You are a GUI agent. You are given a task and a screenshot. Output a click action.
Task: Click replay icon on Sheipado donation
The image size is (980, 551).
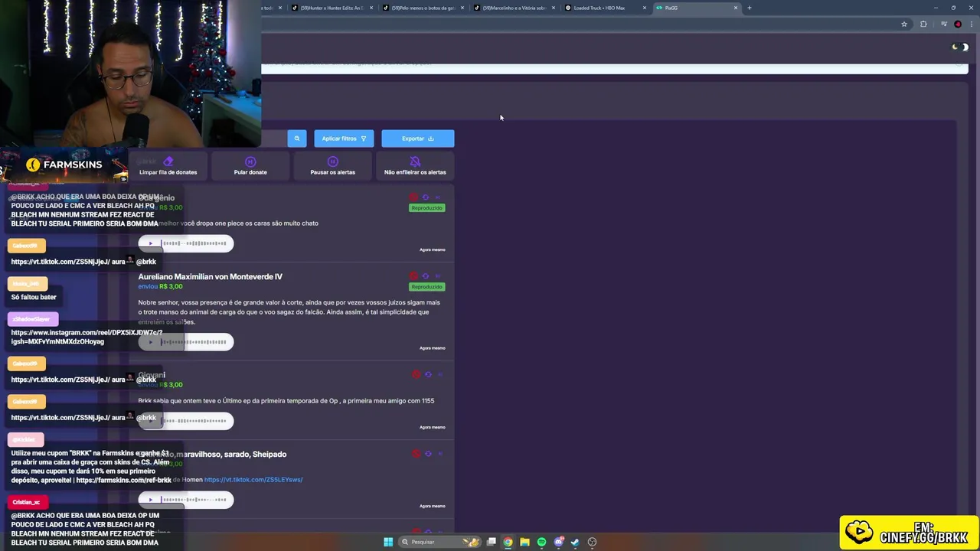tap(428, 454)
